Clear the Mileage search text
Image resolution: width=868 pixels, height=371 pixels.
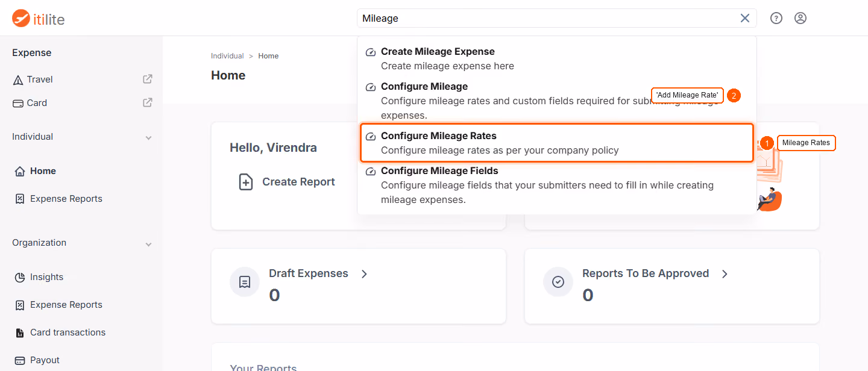(745, 18)
